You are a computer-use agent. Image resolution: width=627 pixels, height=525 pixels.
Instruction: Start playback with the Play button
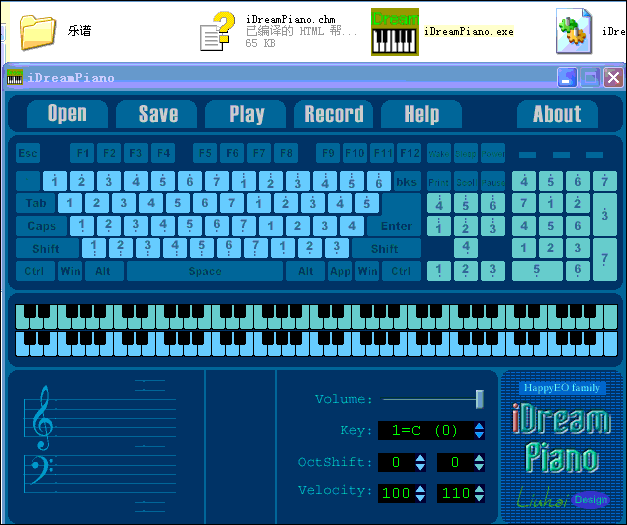point(246,114)
